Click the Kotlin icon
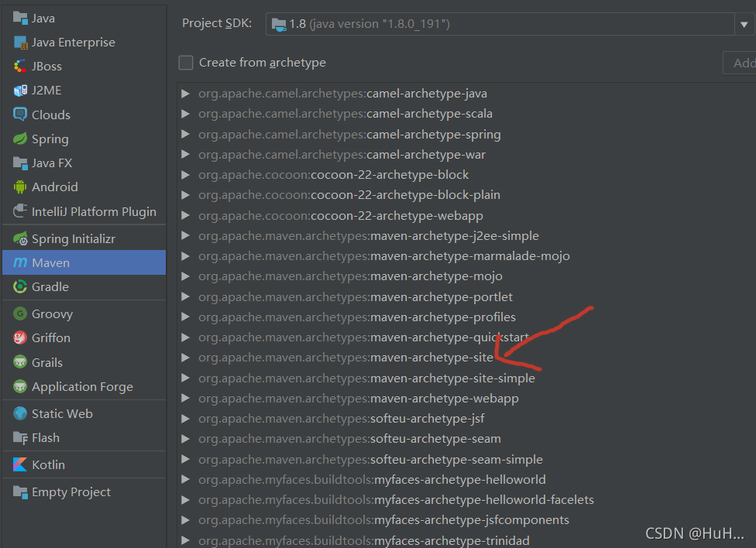The width and height of the screenshot is (756, 548). point(20,464)
